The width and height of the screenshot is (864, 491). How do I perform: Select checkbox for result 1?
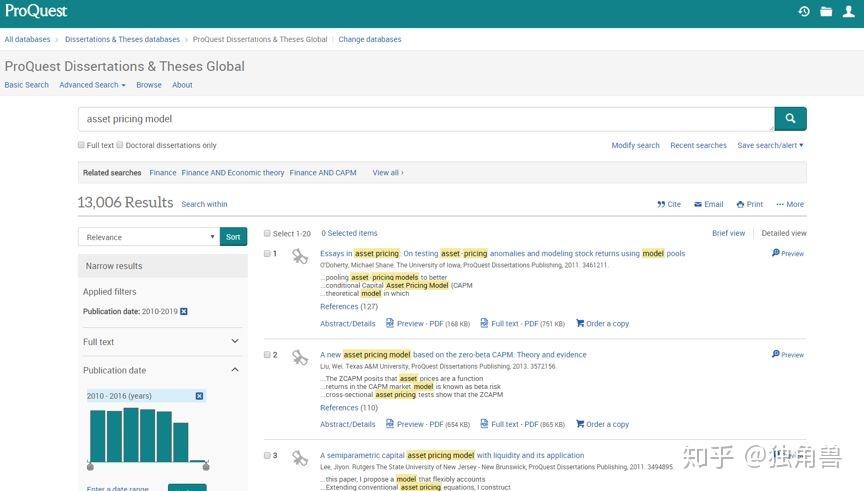click(x=267, y=253)
